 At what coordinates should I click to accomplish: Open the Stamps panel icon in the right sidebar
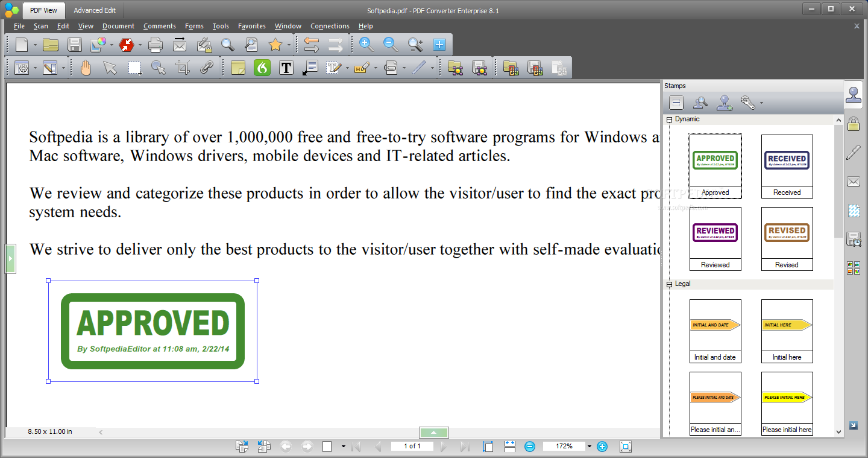click(x=853, y=95)
